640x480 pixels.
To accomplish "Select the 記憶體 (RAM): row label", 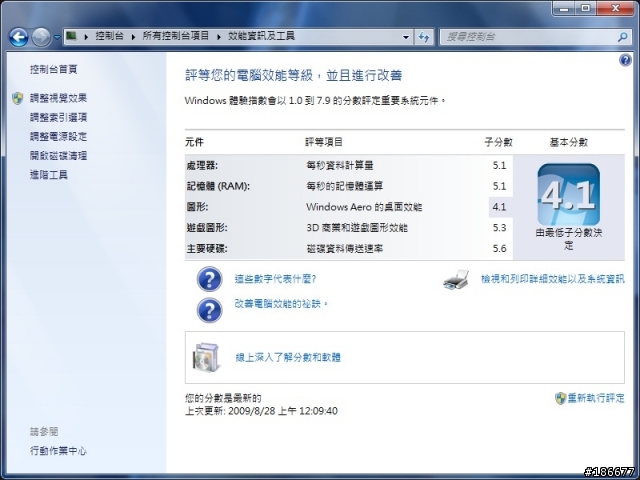I will (x=218, y=186).
